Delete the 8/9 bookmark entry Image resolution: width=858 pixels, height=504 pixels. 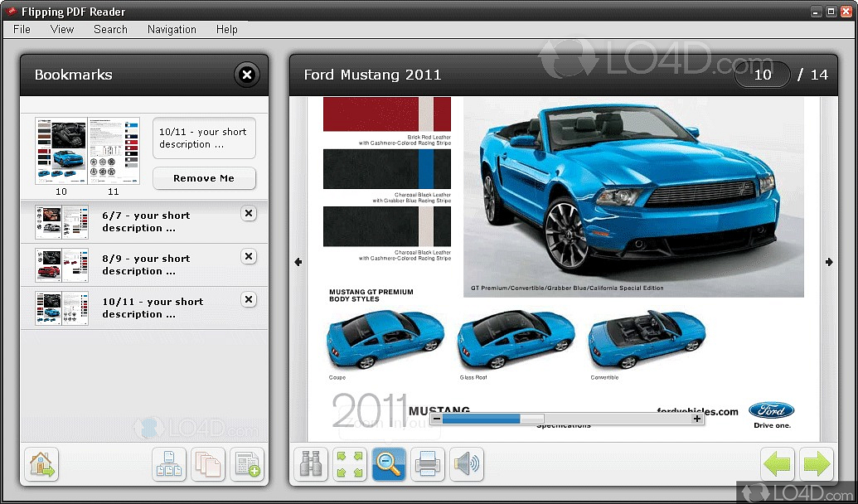[248, 257]
